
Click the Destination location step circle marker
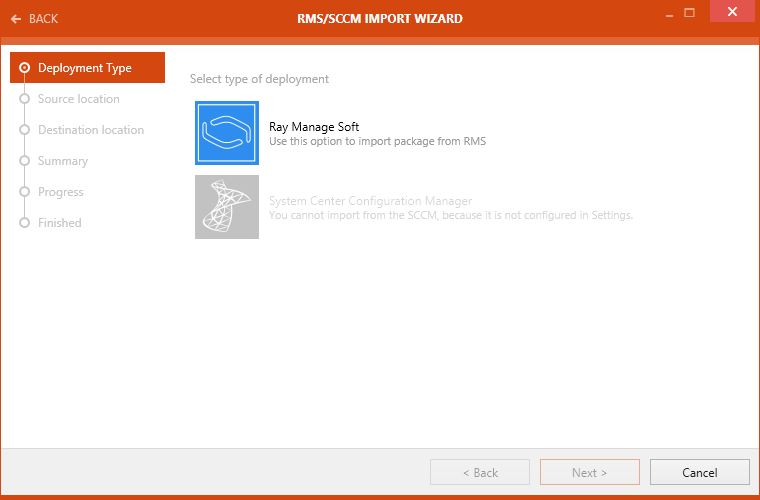[x=25, y=130]
